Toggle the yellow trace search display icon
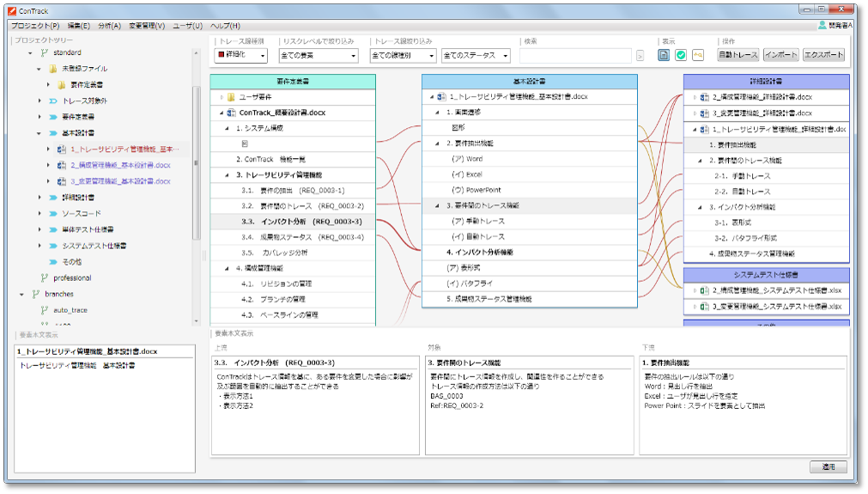Screen dimensions: 868x494 (698, 55)
